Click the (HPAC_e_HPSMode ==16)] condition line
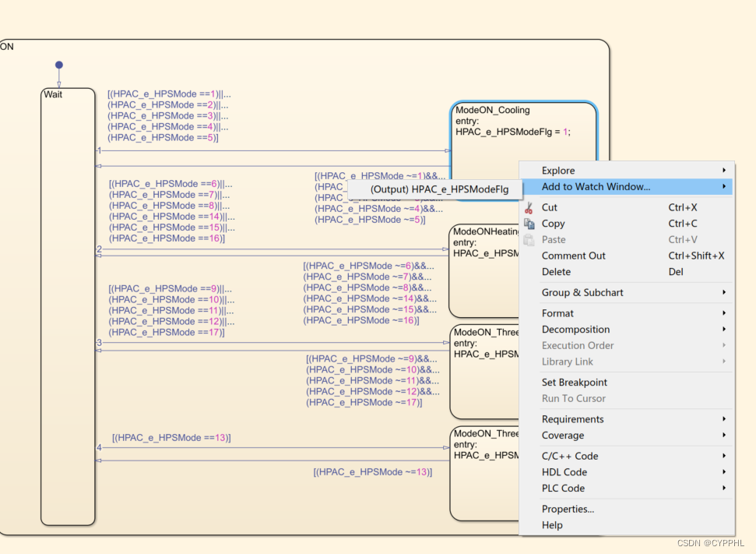 167,238
